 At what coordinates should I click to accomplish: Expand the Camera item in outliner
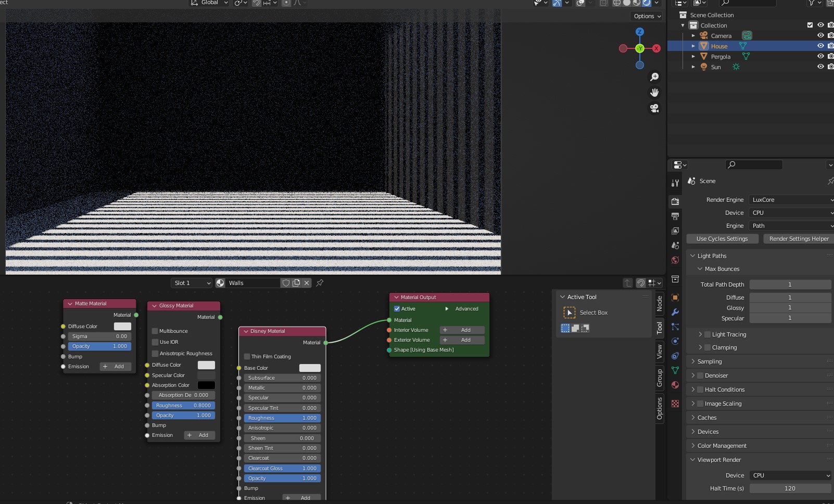[693, 36]
